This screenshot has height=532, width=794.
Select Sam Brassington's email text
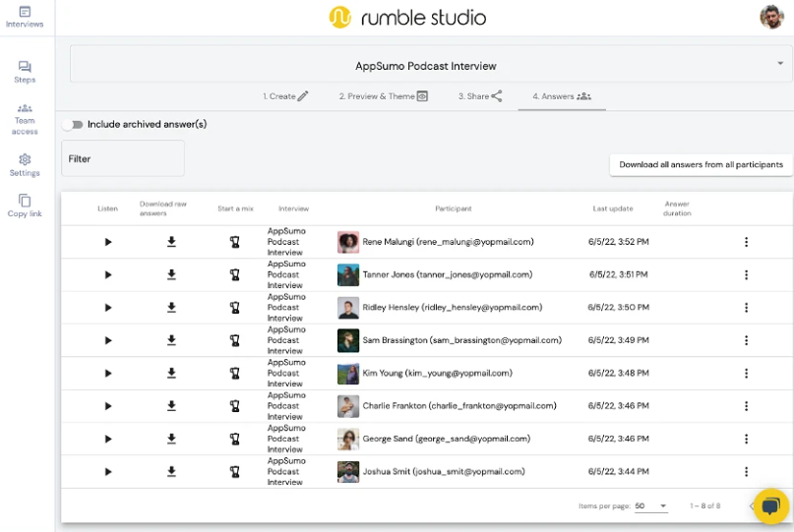[x=496, y=340]
